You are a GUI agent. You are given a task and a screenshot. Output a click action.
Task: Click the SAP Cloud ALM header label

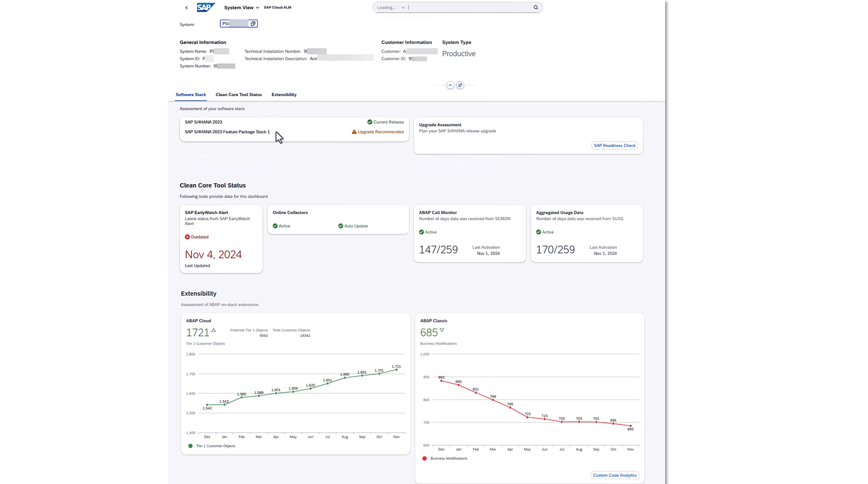click(277, 8)
